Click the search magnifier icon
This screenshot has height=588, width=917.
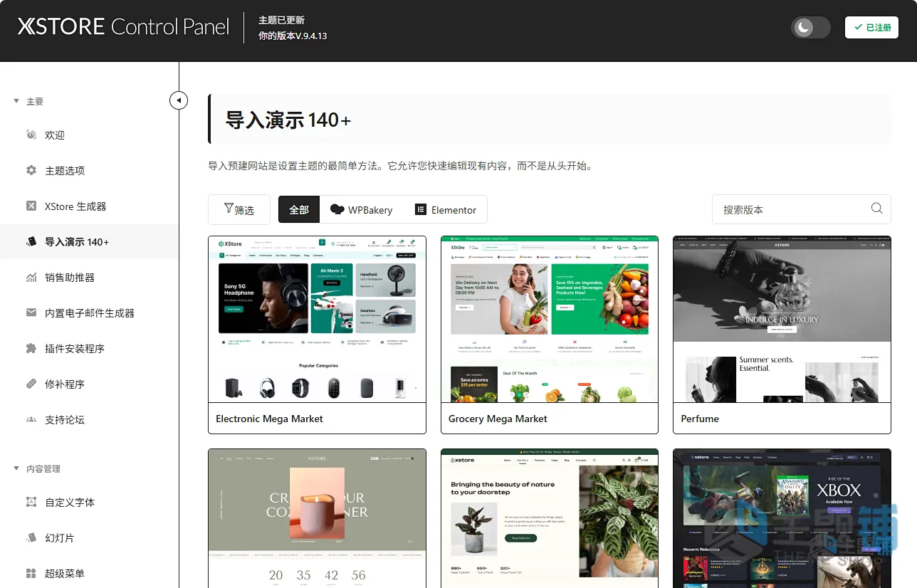point(877,208)
